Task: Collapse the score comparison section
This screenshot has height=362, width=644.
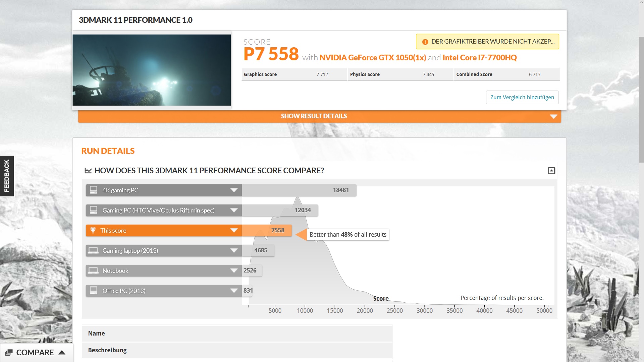Action: pyautogui.click(x=551, y=171)
